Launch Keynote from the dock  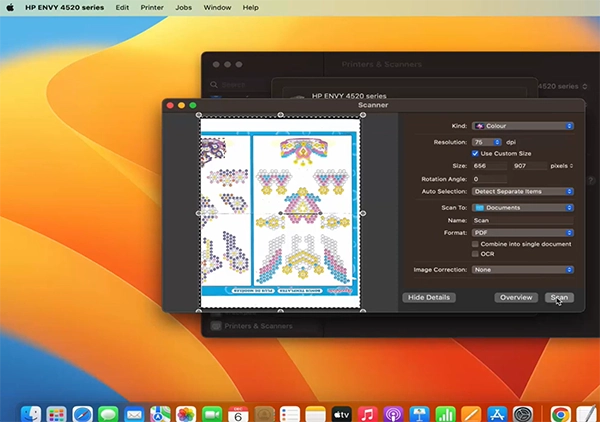419,414
